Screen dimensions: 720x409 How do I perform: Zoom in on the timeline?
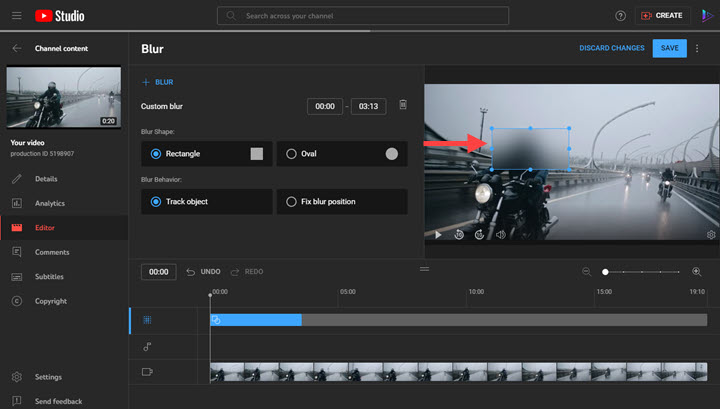697,272
